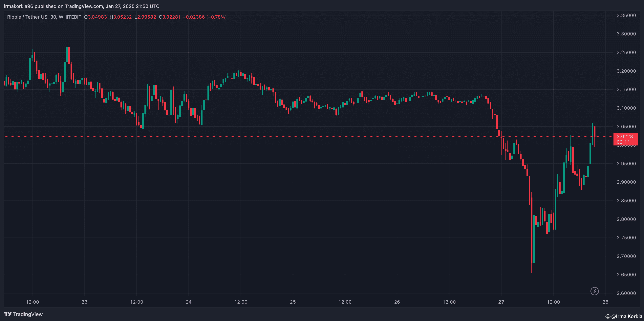Click the dotted last-price line on chart
Image resolution: width=644 pixels, height=321 pixels.
click(300, 137)
